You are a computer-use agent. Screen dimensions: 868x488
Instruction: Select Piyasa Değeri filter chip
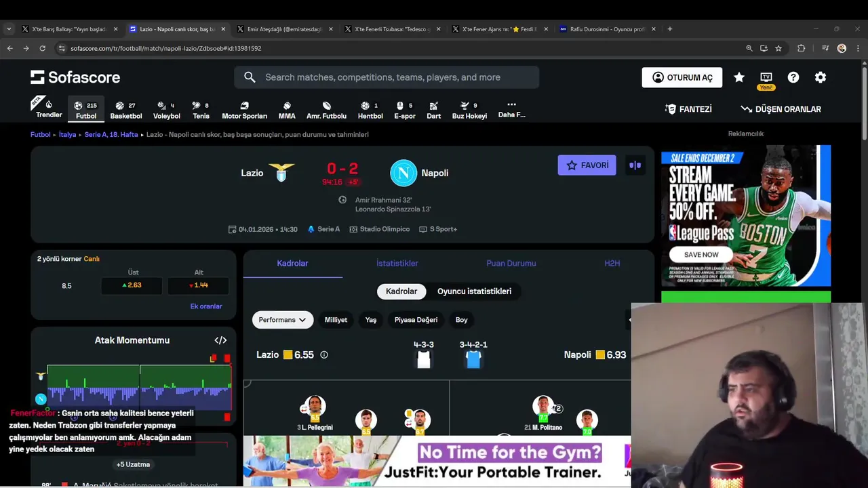pos(416,320)
